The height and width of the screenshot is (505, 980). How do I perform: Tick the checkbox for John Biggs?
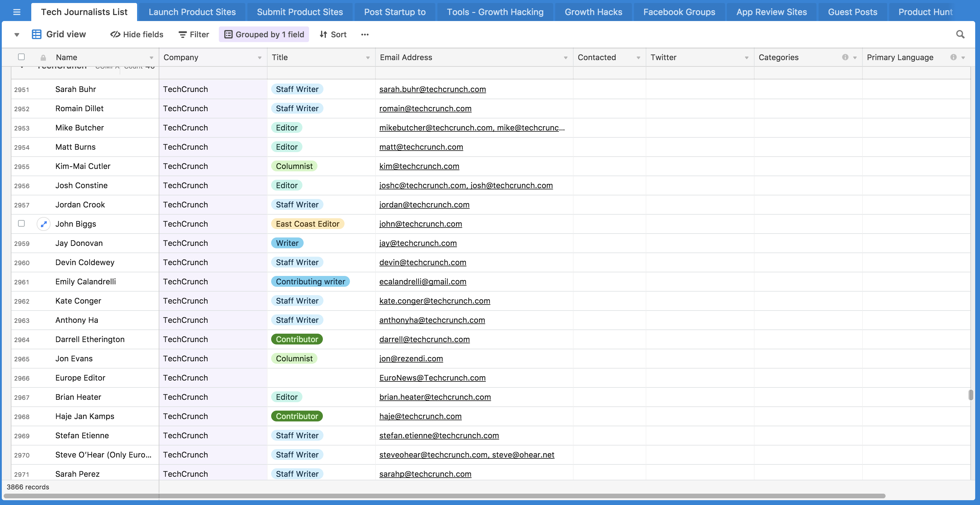[21, 224]
